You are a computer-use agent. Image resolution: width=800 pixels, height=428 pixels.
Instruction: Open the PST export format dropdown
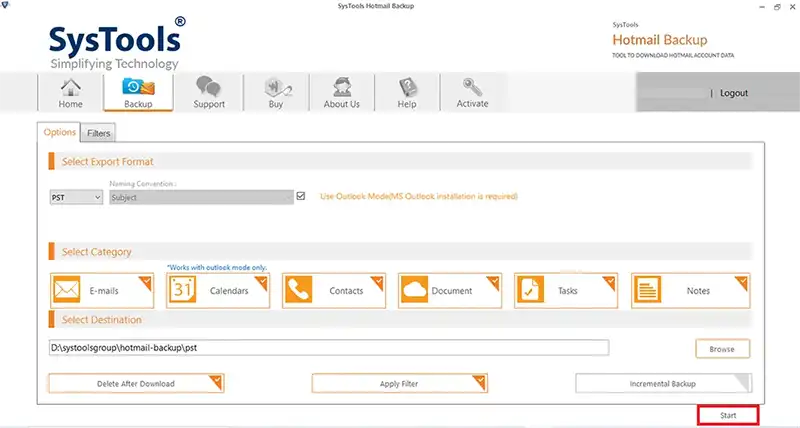point(77,197)
